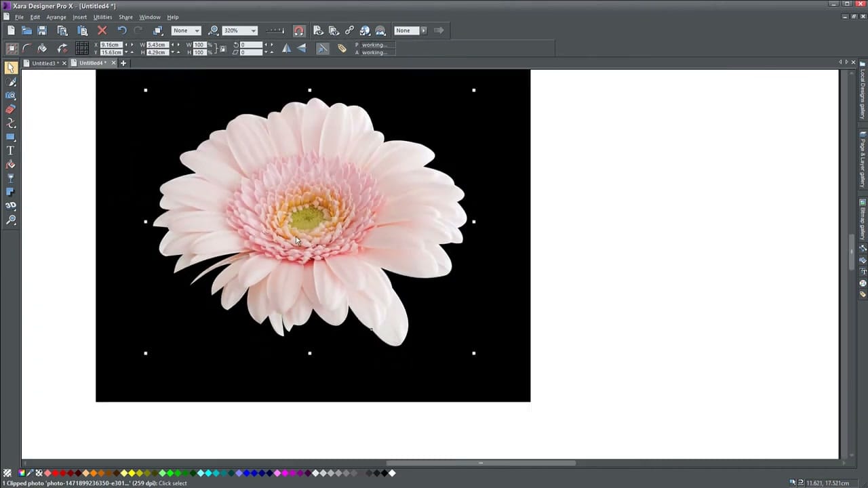
Task: Select the Transparency tool wine glass icon
Action: point(11,178)
